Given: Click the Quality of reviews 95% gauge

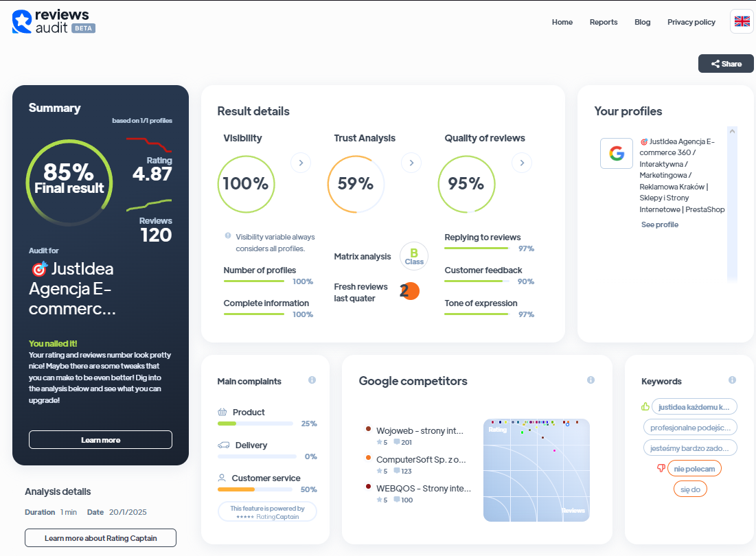Looking at the screenshot, I should point(466,183).
